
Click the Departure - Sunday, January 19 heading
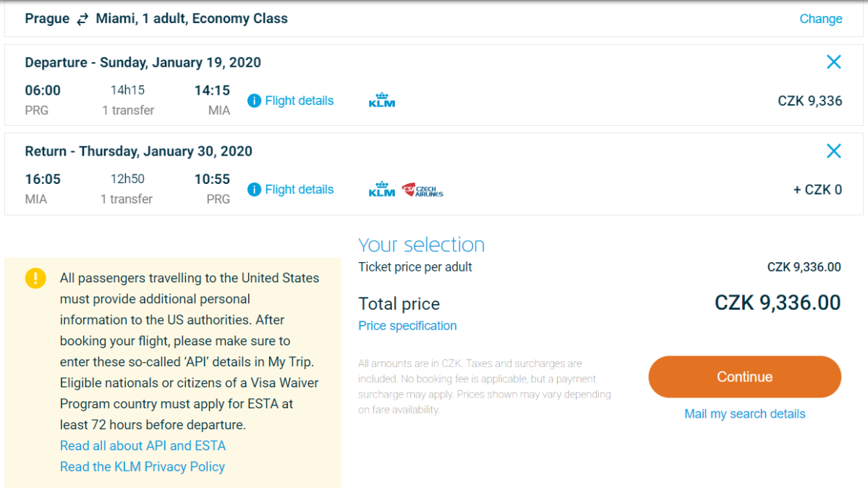click(142, 62)
